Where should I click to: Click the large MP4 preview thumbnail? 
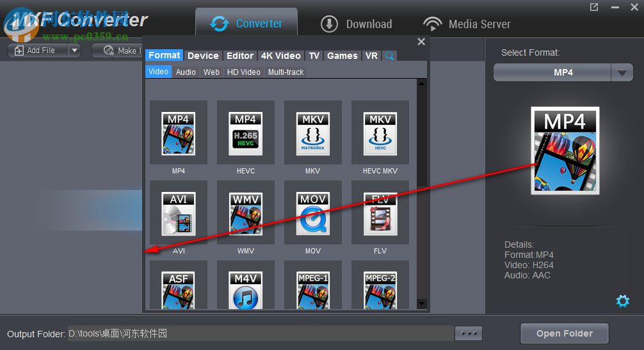pyautogui.click(x=565, y=150)
